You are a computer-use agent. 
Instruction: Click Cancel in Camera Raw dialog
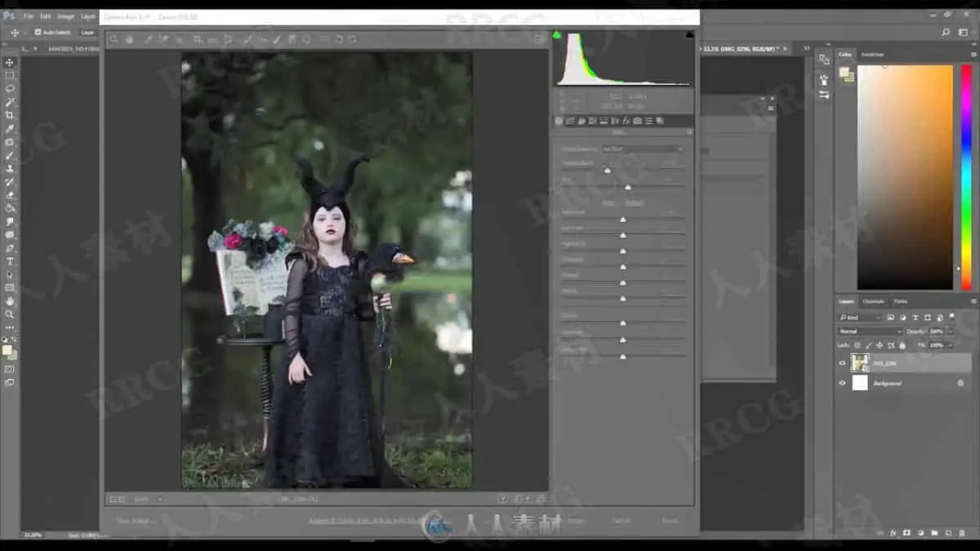pos(621,520)
